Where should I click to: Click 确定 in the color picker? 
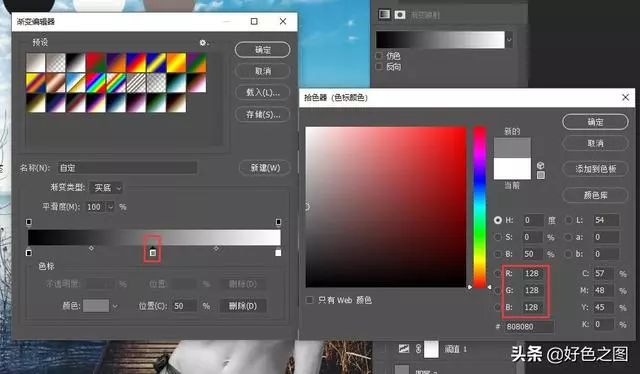pyautogui.click(x=595, y=122)
